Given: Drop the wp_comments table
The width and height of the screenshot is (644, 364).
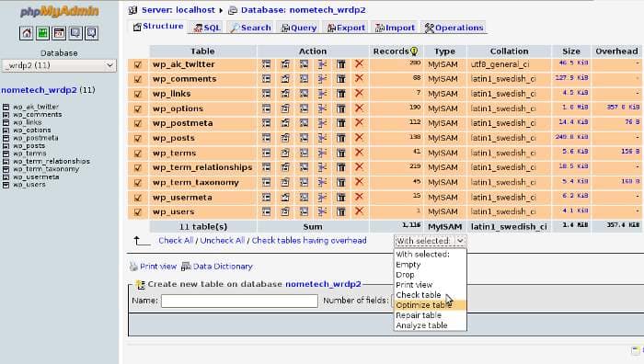Looking at the screenshot, I should click(x=360, y=78).
